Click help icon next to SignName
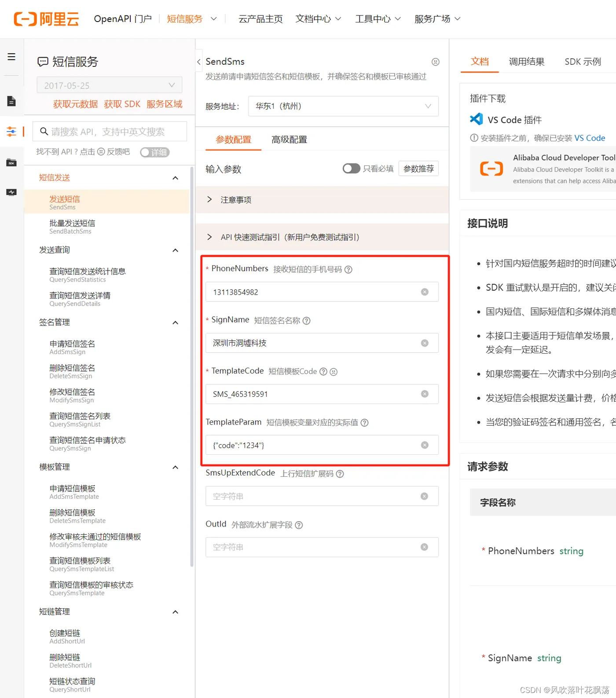 tap(307, 321)
